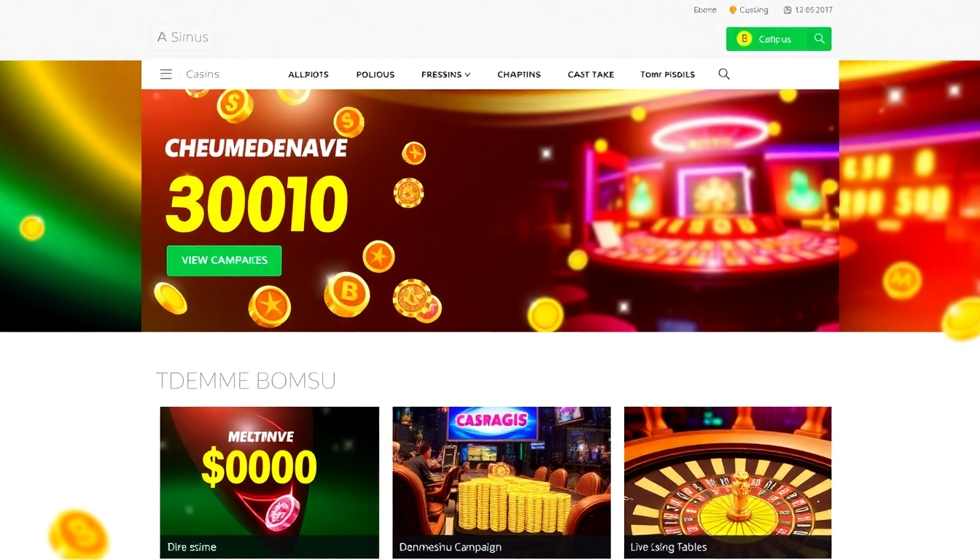Click the Ebone link in top bar

(x=705, y=10)
